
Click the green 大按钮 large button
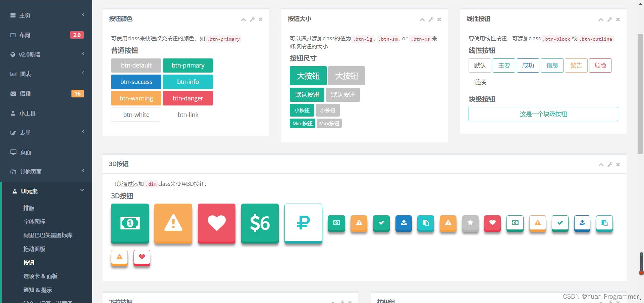pyautogui.click(x=308, y=76)
